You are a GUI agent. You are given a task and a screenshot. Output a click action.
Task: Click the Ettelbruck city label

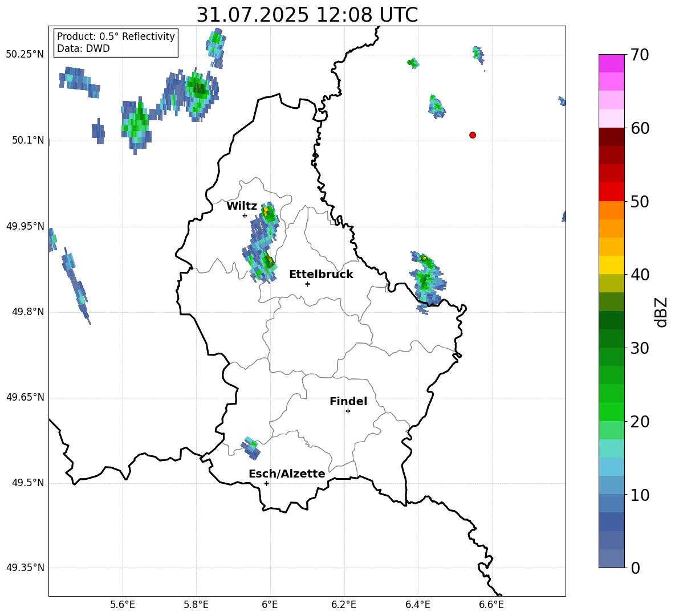tap(321, 275)
